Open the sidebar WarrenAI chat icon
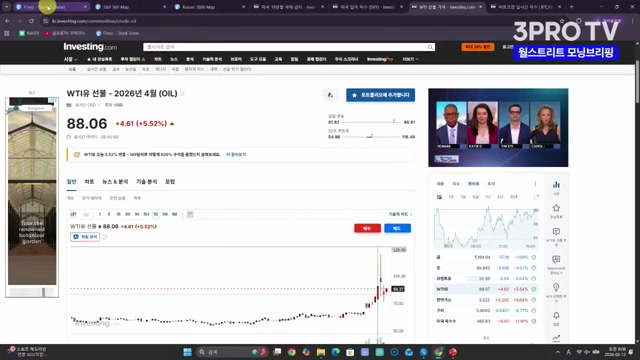 (x=556, y=260)
